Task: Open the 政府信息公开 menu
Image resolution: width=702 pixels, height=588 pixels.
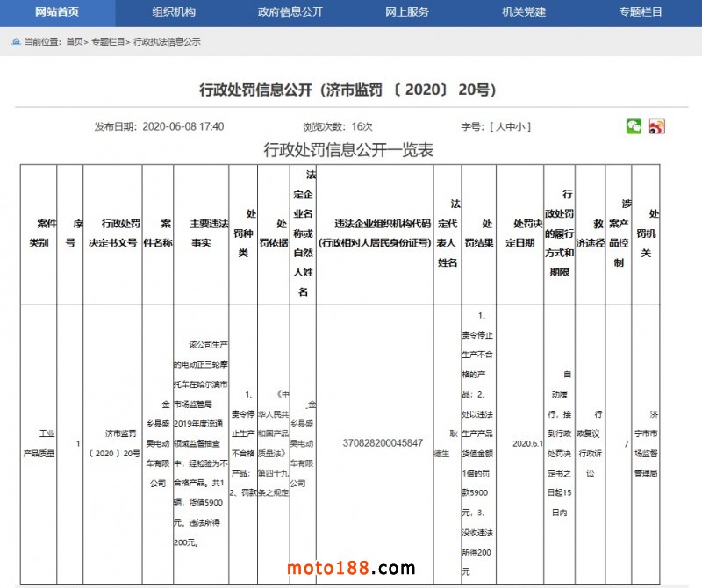Action: pos(290,12)
